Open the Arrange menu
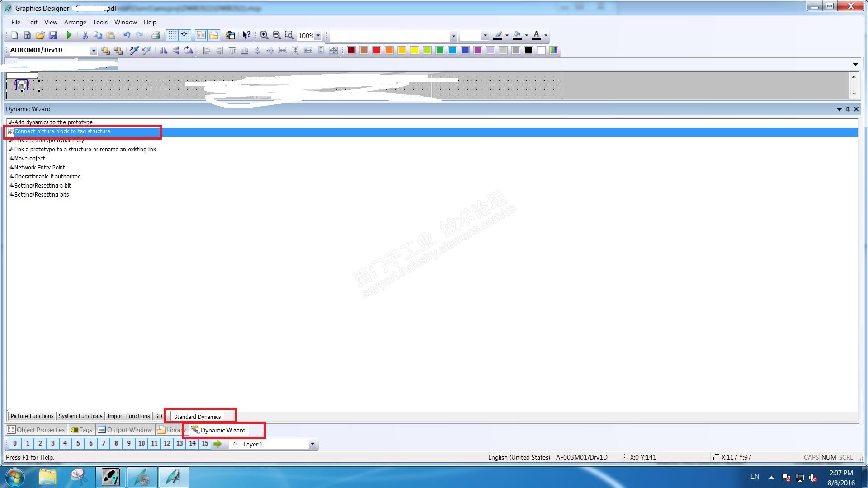Image resolution: width=868 pixels, height=488 pixels. [75, 22]
